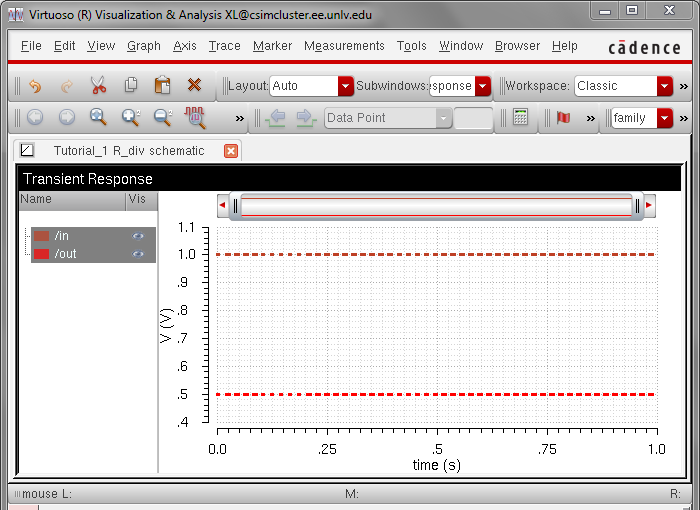The width and height of the screenshot is (700, 510).
Task: Toggle visibility eye for /in trace
Action: pyautogui.click(x=138, y=236)
